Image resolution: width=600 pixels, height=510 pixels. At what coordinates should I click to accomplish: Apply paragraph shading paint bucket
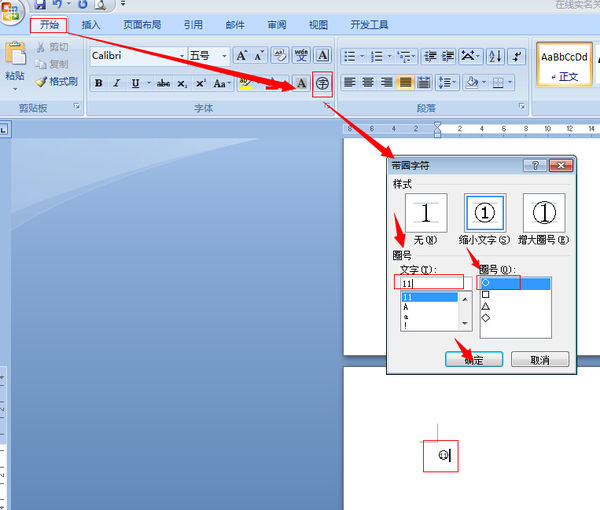click(x=471, y=82)
